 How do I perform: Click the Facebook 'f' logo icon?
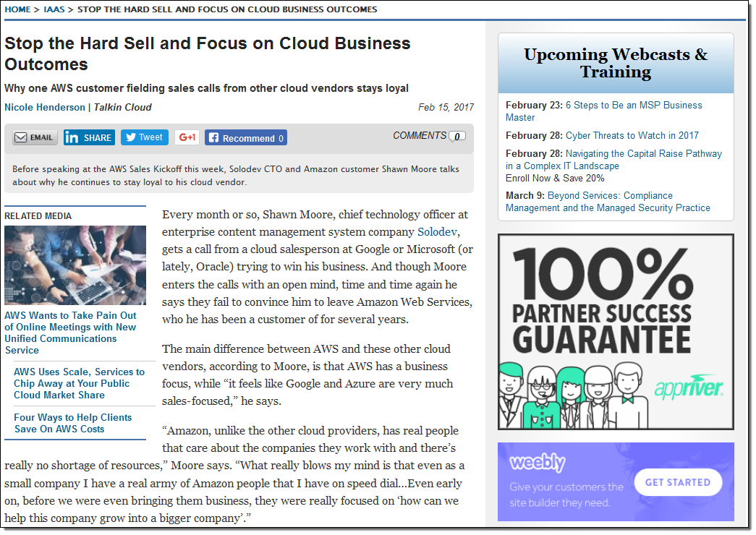[x=213, y=138]
